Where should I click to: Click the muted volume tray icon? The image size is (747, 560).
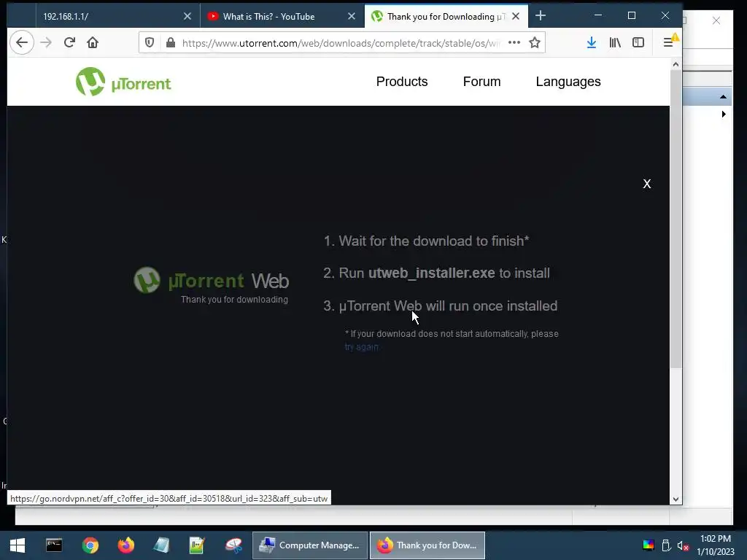click(683, 545)
